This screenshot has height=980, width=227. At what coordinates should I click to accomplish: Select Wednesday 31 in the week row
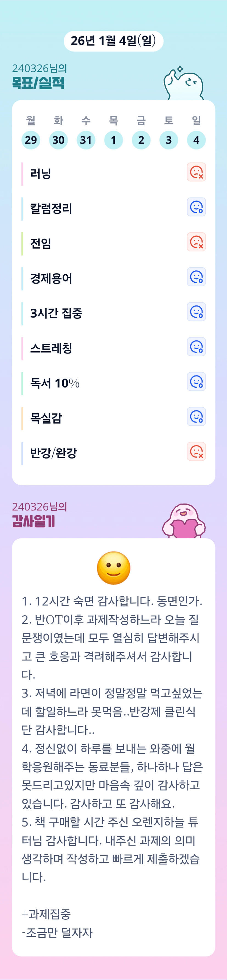[x=86, y=140]
